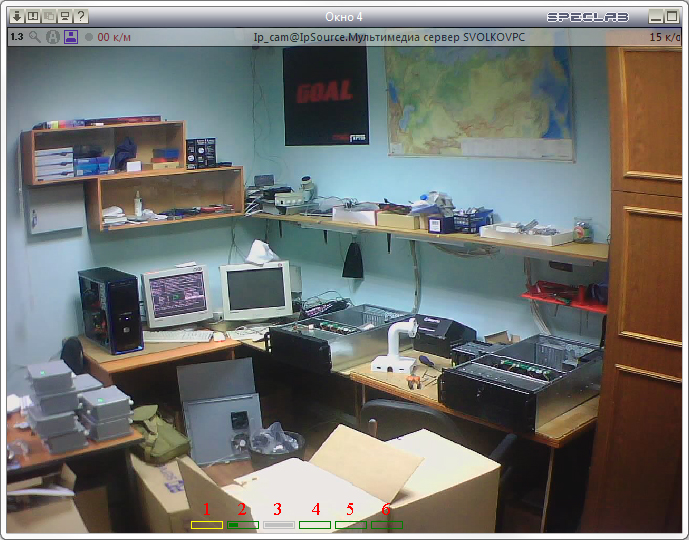The width and height of the screenshot is (689, 540).
Task: Open help with the question mark icon
Action: pyautogui.click(x=81, y=17)
